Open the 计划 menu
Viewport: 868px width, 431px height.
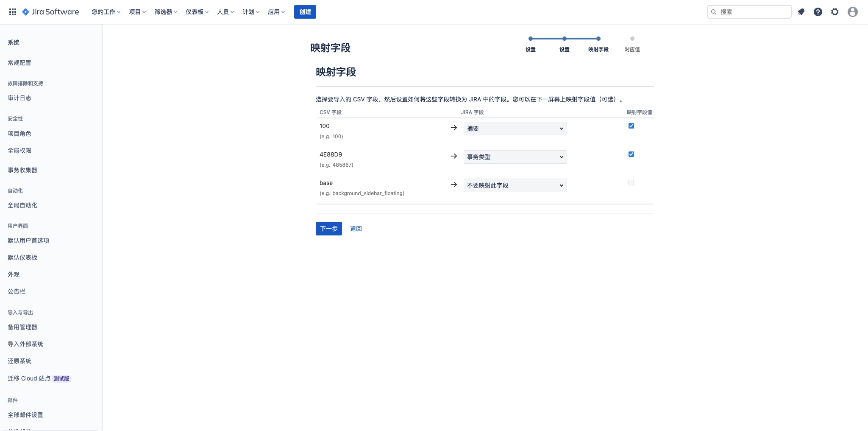[x=251, y=12]
